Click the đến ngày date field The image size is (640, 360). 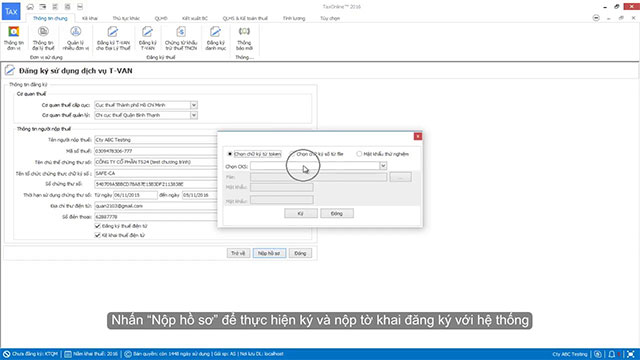[x=200, y=195]
